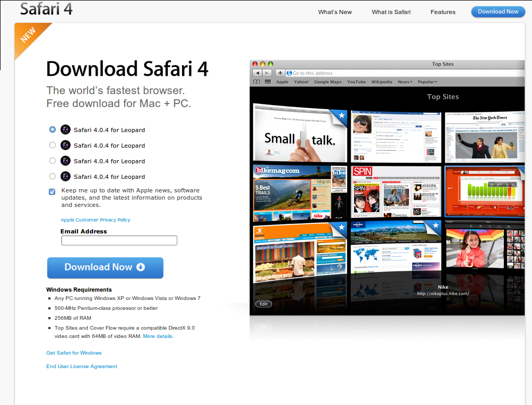Image resolution: width=532 pixels, height=405 pixels.
Task: Select the second Safari 4.0.4 for Leopard radio button
Action: click(x=52, y=145)
